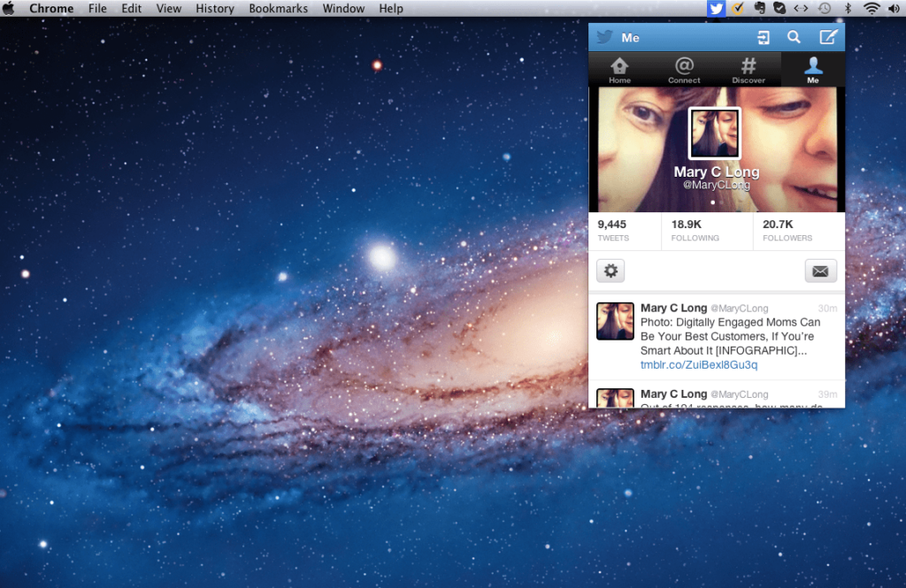Viewport: 906px width, 588px height.
Task: Switch to the Discover tab
Action: tap(749, 70)
